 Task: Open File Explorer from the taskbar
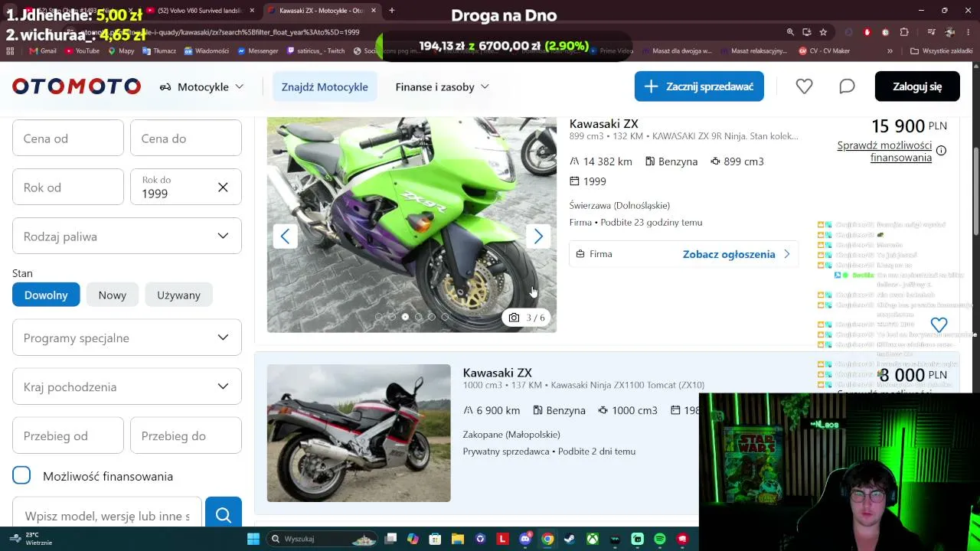[457, 539]
